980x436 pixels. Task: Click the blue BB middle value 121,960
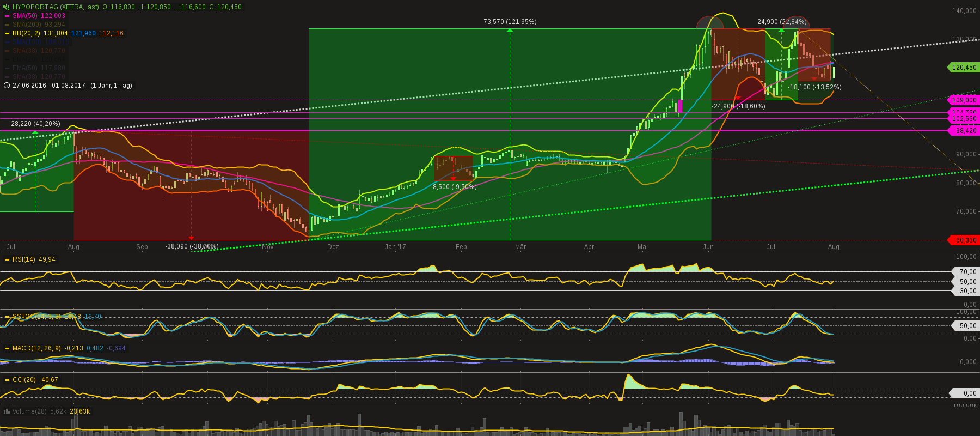tap(83, 33)
